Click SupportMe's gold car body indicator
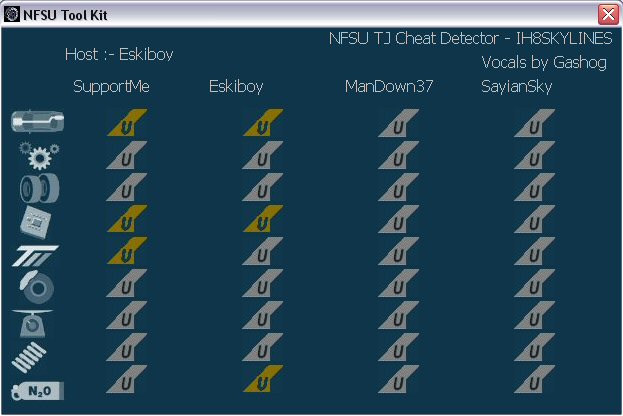623x416 pixels. [127, 123]
